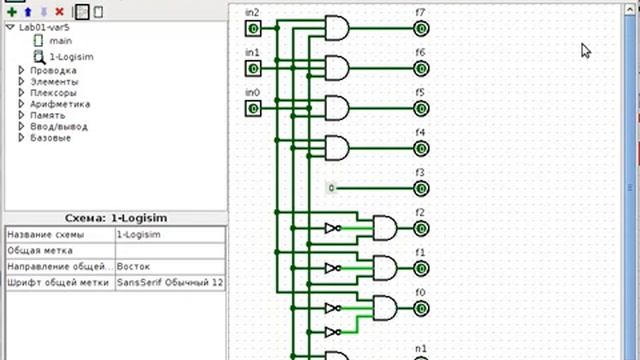
Task: Select the f5 output pin
Action: (x=421, y=109)
